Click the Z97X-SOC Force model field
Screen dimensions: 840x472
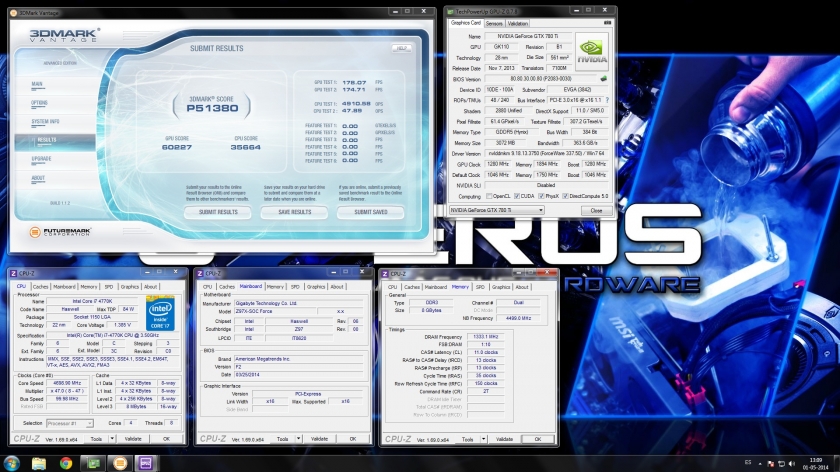click(274, 311)
